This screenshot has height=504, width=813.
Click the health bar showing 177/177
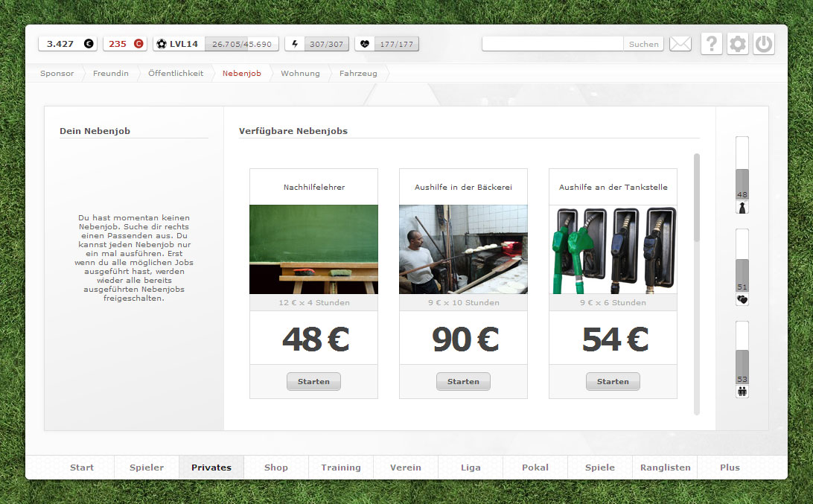coord(397,44)
